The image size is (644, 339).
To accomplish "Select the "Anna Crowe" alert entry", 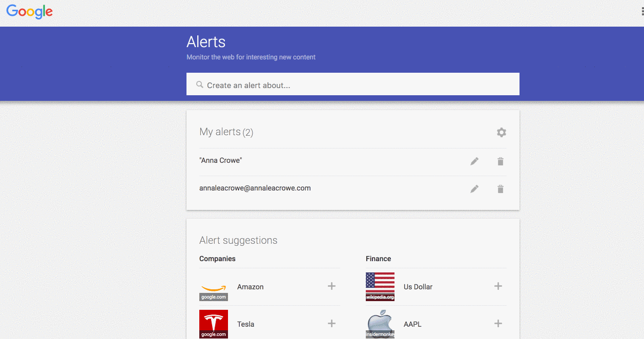I will coord(221,161).
